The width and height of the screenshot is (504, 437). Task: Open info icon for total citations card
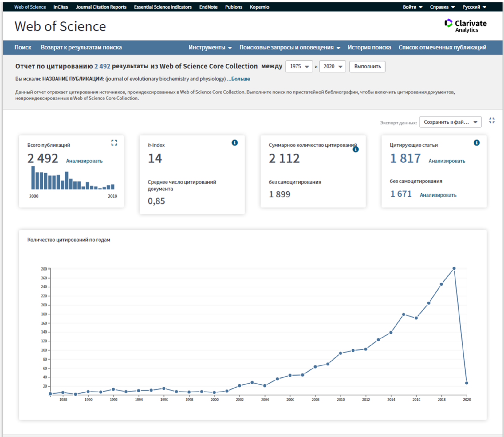pyautogui.click(x=356, y=149)
